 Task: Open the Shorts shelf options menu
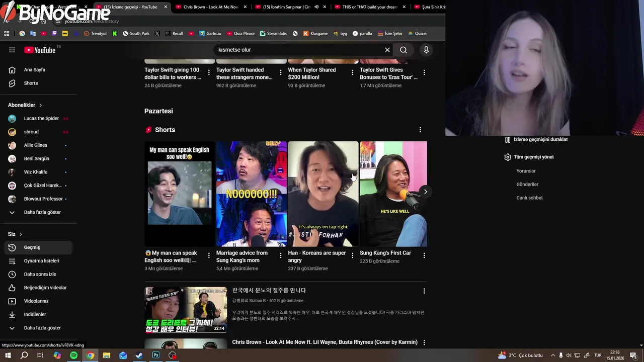coord(420,130)
